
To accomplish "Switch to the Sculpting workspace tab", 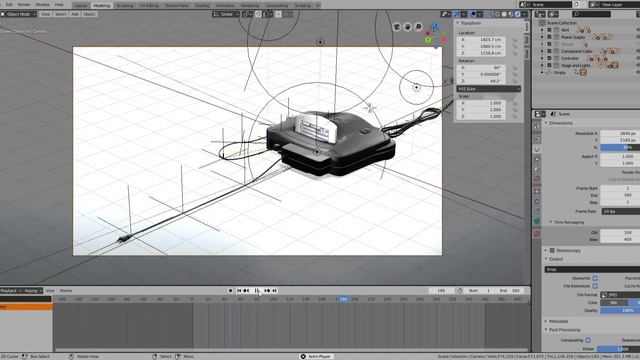I will 125,6.
